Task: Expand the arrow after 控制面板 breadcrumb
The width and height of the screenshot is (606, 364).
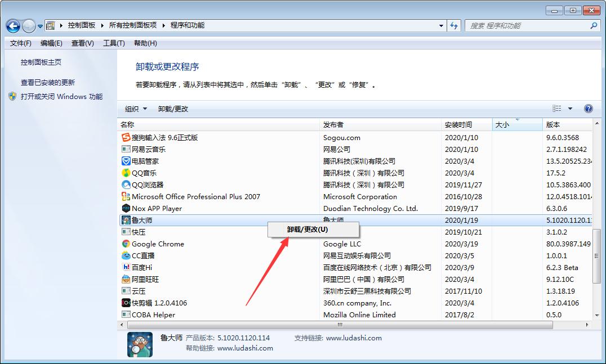Action: tap(102, 25)
